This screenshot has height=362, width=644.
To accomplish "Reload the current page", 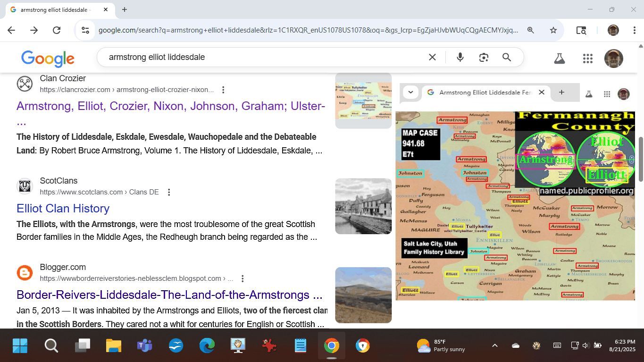I will (x=57, y=30).
